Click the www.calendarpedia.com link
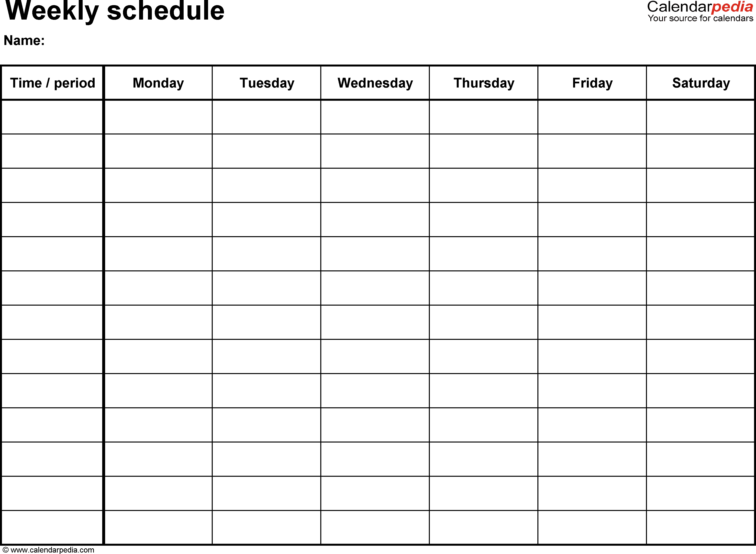Screen dimensions: 756x554 [x=59, y=549]
